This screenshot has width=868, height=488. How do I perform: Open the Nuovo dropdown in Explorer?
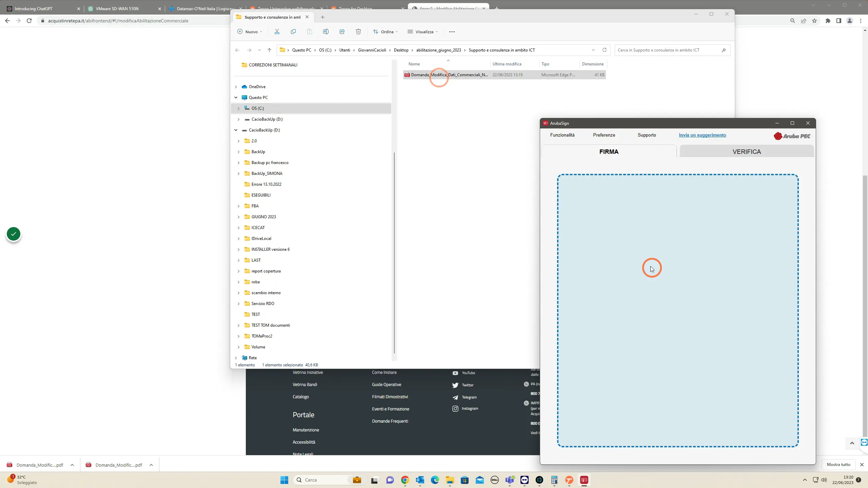click(250, 32)
